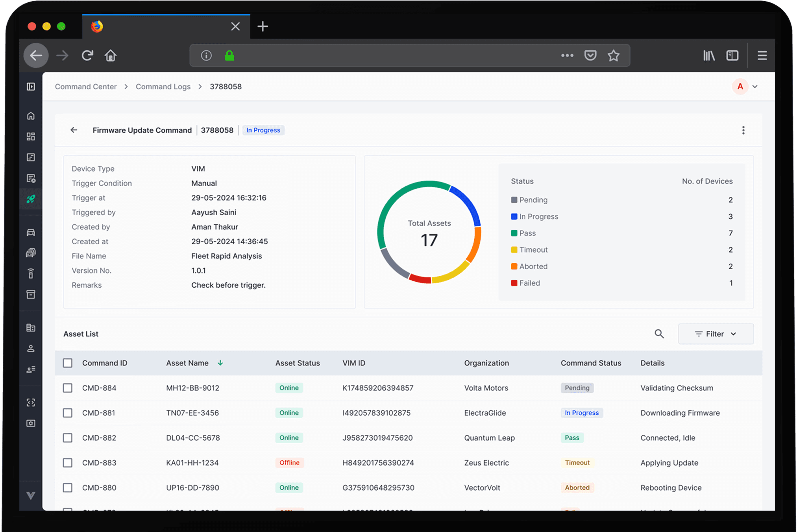Toggle the sidebar panel collapse icon
This screenshot has width=797, height=532.
coord(31,87)
